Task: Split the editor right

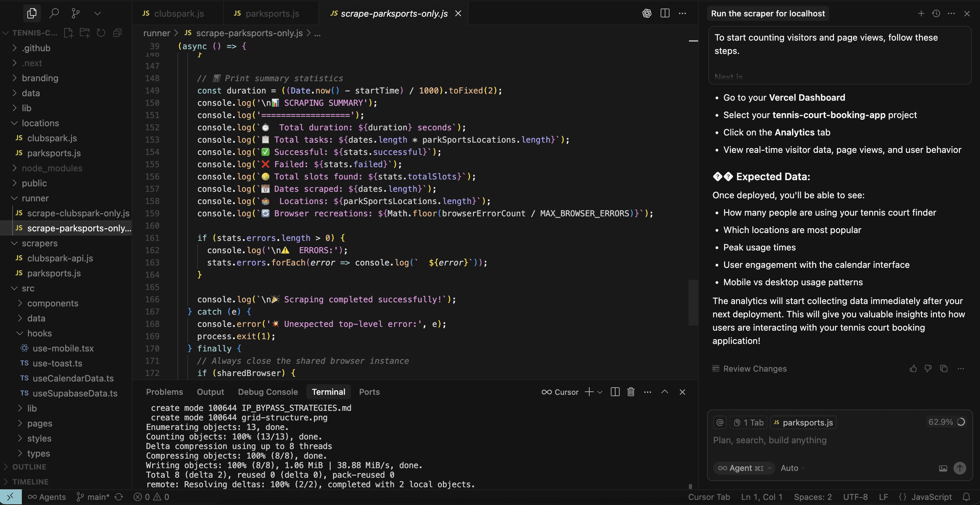Action: click(665, 13)
